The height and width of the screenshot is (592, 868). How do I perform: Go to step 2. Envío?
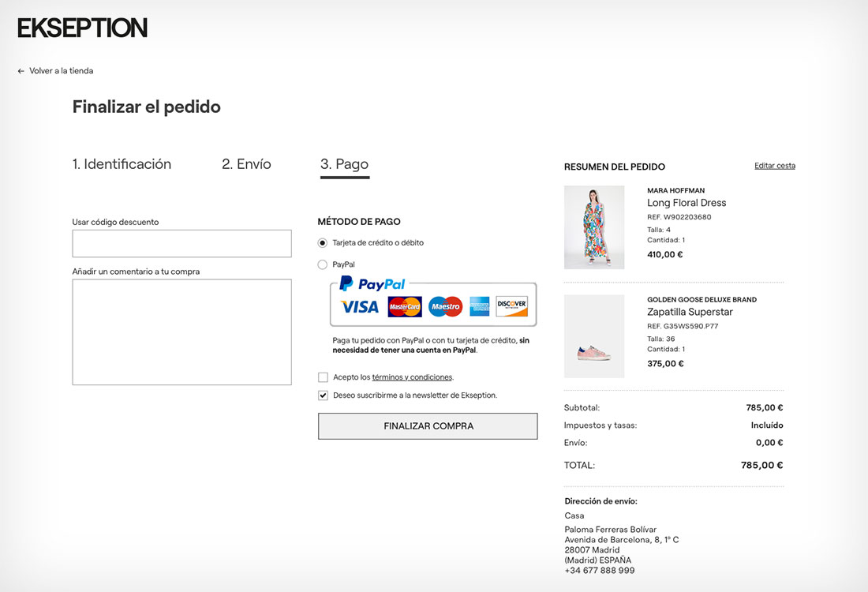tap(246, 164)
